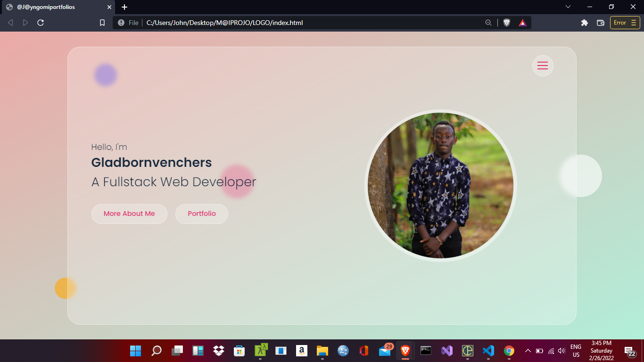Screen dimensions: 644x362
Task: Open the 3:45 PM clock and calendar
Action: click(602, 351)
